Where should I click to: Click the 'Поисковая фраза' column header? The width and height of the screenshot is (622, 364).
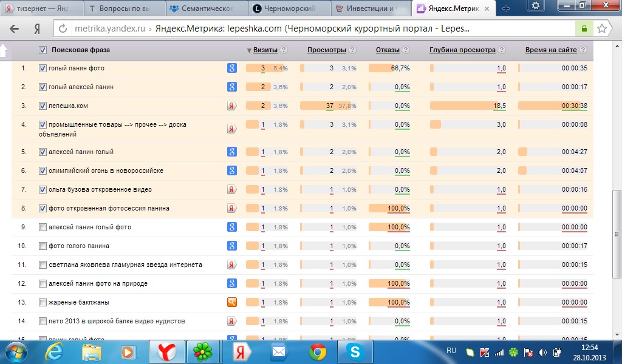click(81, 50)
